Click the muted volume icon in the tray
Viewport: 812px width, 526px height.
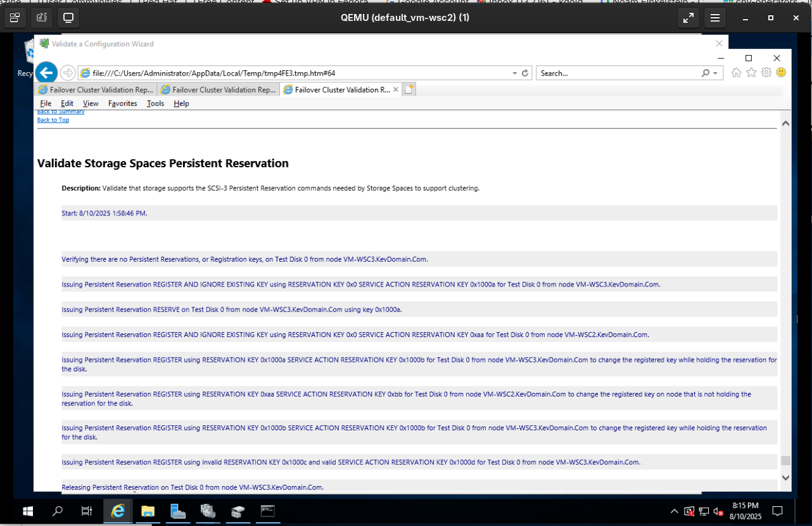pyautogui.click(x=718, y=511)
